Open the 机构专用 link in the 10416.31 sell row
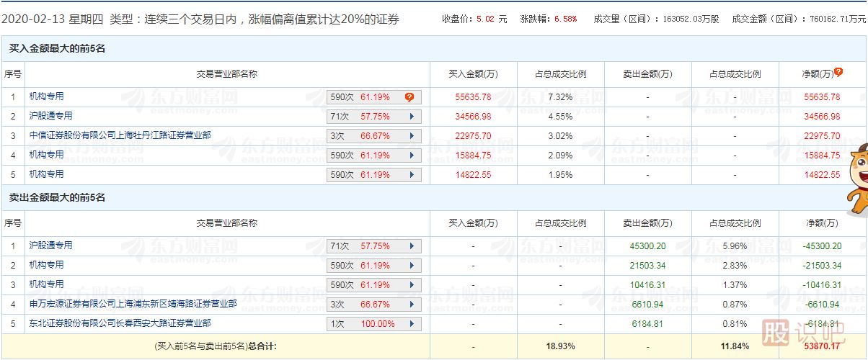The height and width of the screenshot is (360, 868). click(46, 284)
